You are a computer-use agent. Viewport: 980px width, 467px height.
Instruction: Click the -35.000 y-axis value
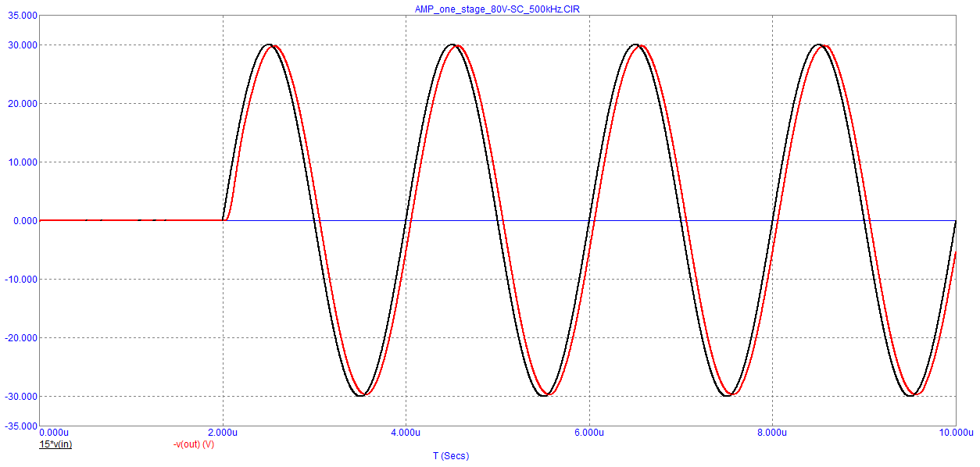21,426
